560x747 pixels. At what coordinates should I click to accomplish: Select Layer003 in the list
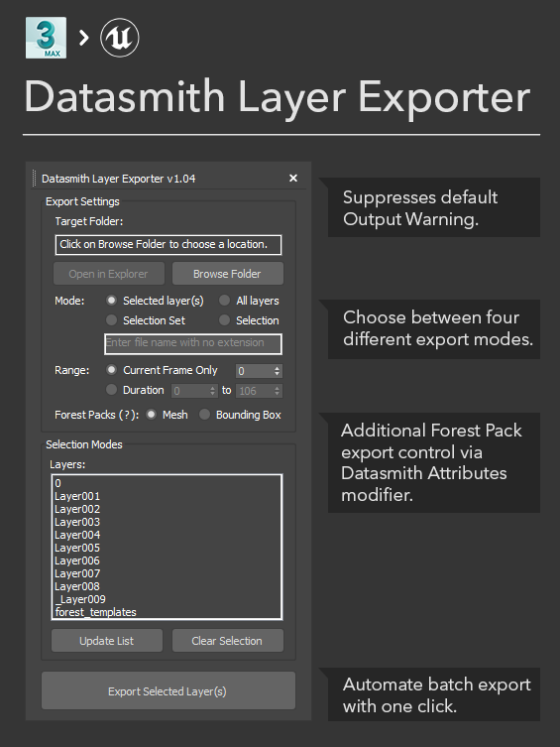coord(167,522)
